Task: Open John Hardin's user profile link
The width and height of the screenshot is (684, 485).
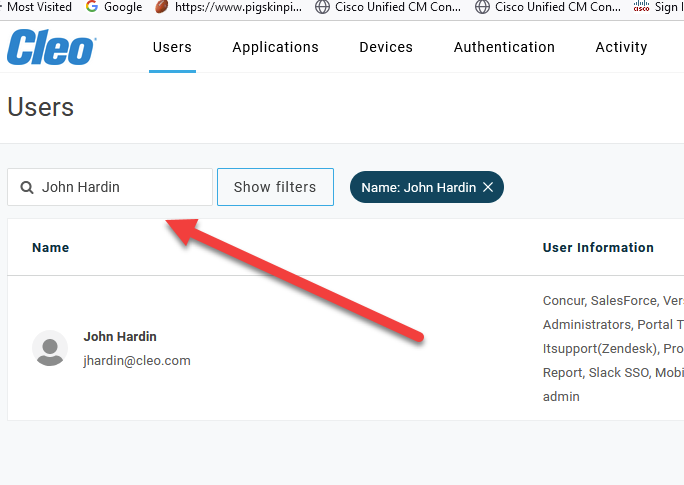Action: tap(120, 337)
